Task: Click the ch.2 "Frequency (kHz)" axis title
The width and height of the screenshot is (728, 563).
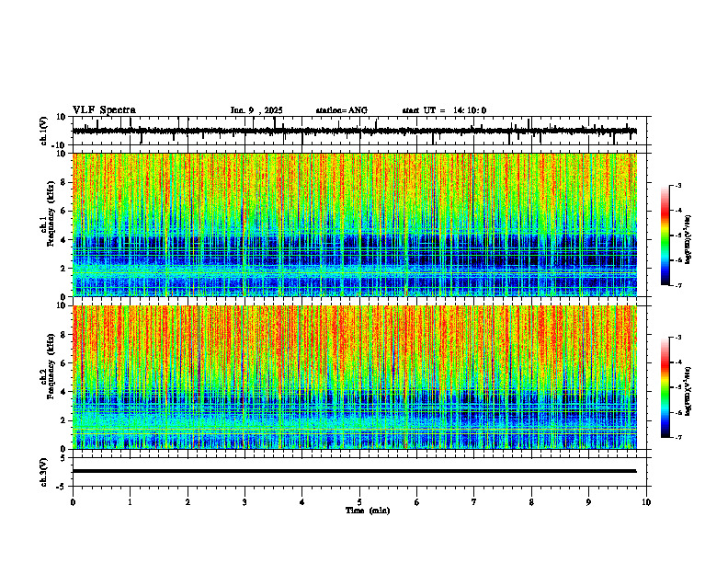Action: click(x=51, y=365)
